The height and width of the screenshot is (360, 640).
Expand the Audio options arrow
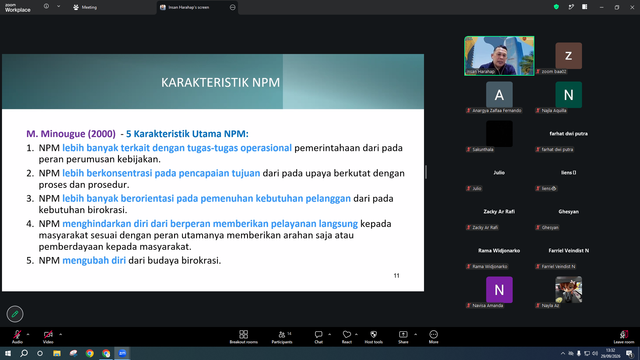[28, 334]
